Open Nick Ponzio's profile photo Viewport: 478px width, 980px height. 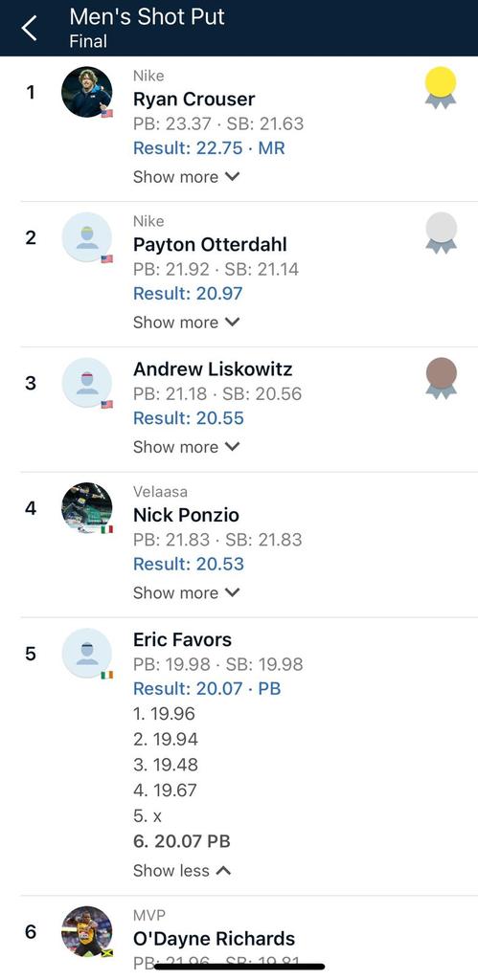tap(87, 507)
